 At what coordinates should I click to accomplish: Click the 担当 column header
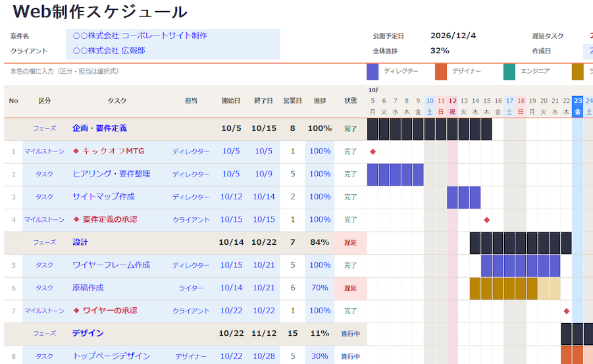pyautogui.click(x=191, y=101)
